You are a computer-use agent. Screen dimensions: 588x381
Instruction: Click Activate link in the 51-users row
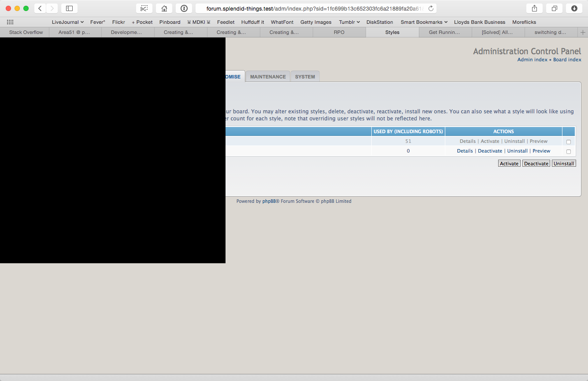pos(490,141)
